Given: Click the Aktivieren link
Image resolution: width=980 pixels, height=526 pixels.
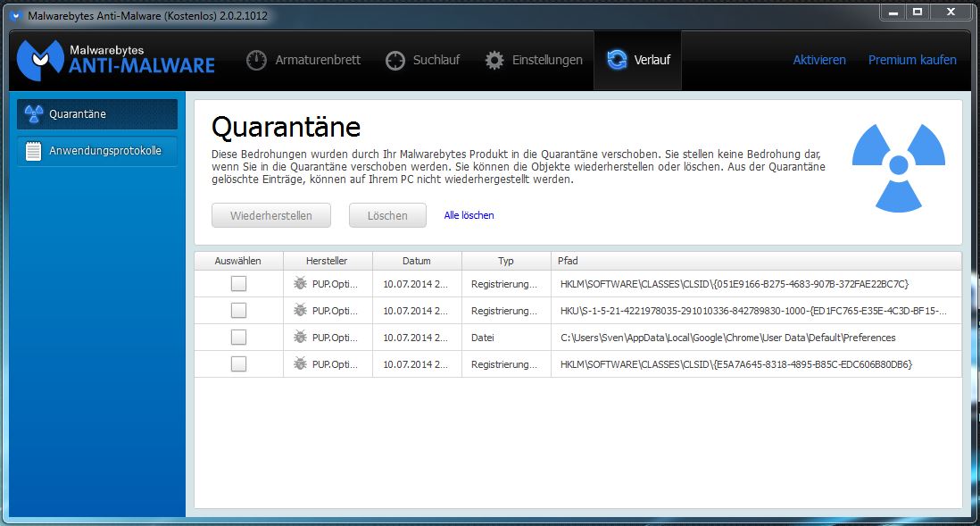Looking at the screenshot, I should [x=818, y=60].
